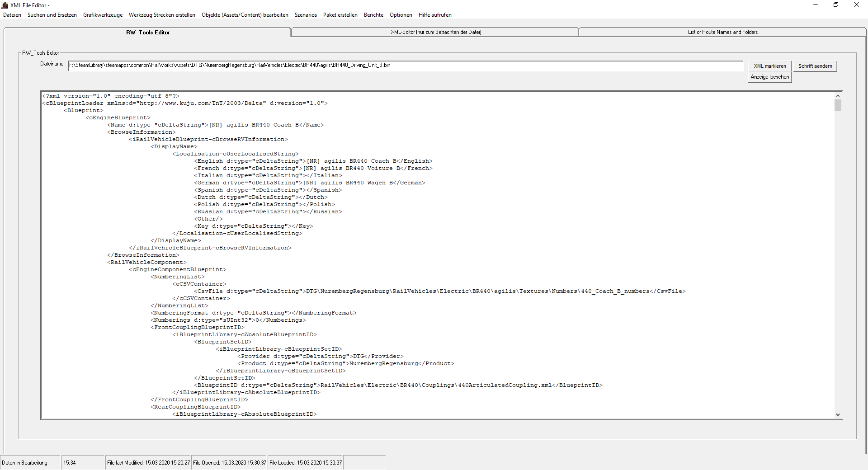This screenshot has width=868, height=470.
Task: Click the Name line '[NR] agilis BR440 Coach B'
Action: tap(216, 125)
